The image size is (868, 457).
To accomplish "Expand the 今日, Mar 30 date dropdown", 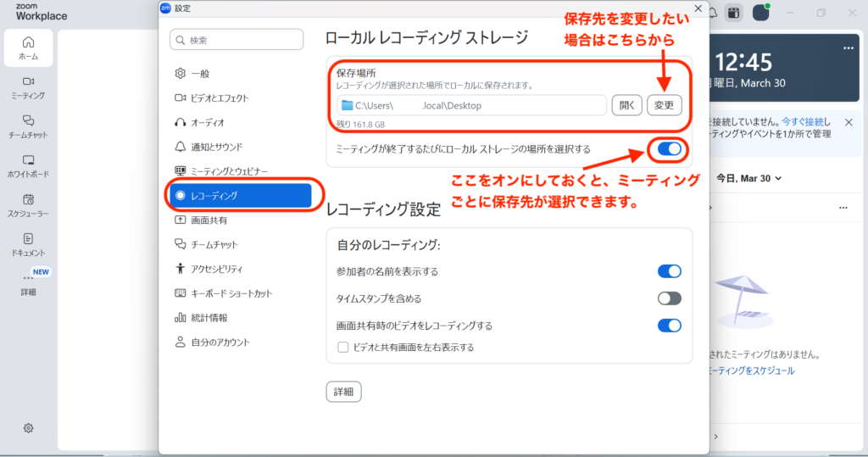I will pos(748,179).
